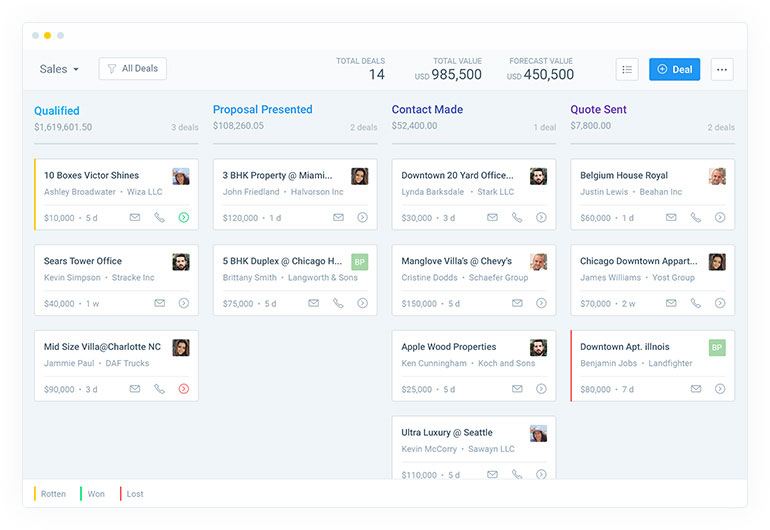
Task: Click contact name Ashley Broadwater
Action: pos(80,192)
